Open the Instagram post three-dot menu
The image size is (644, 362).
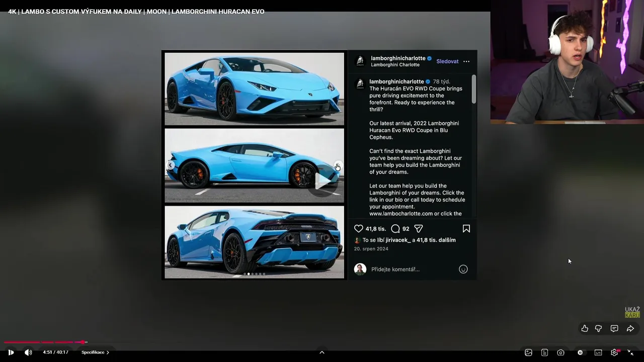click(466, 61)
